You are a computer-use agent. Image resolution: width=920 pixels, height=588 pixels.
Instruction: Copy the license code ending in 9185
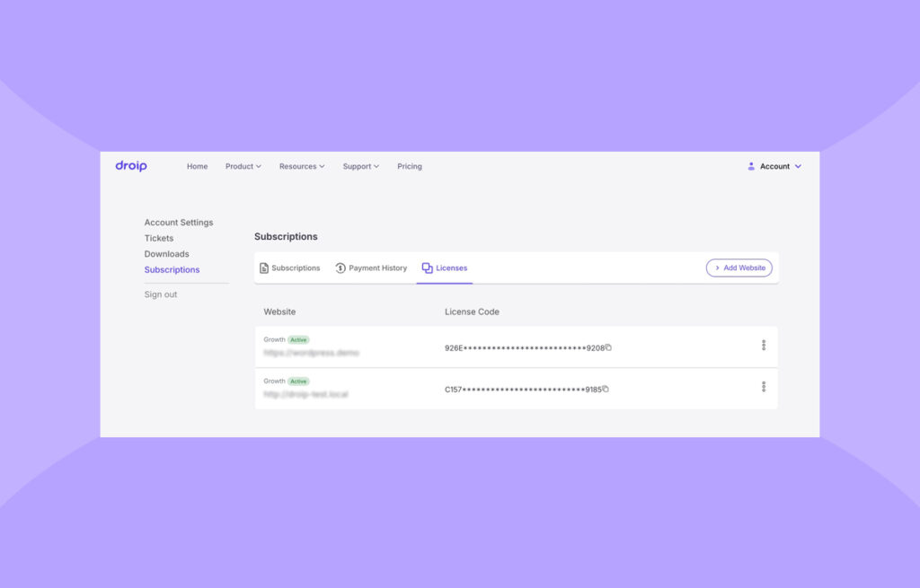coord(606,389)
